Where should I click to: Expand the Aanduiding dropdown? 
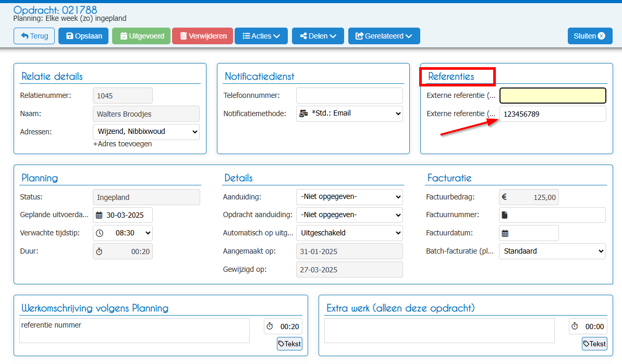point(349,197)
